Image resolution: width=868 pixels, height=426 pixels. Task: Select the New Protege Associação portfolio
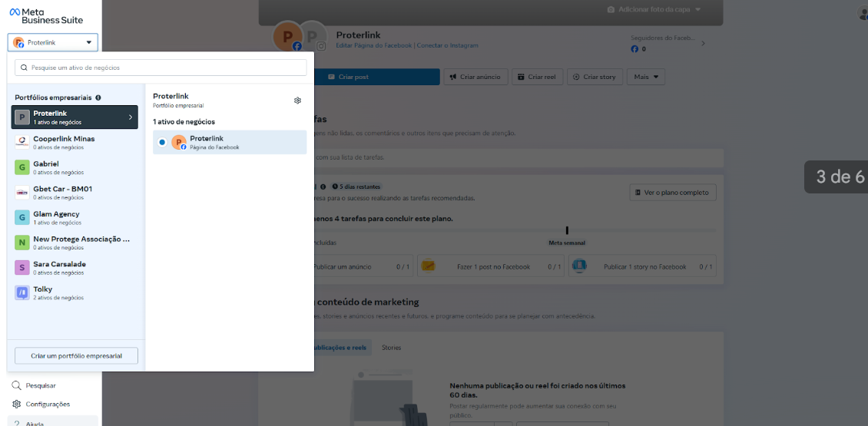75,243
